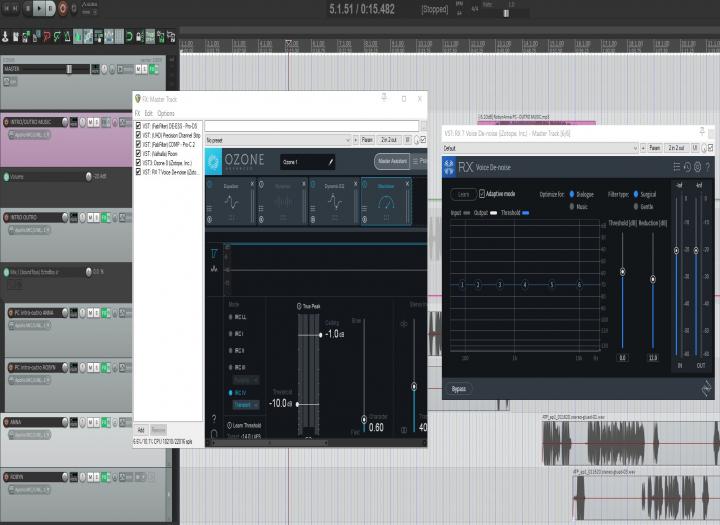Open the 2 in 2 out routing in RX window

tap(676, 148)
